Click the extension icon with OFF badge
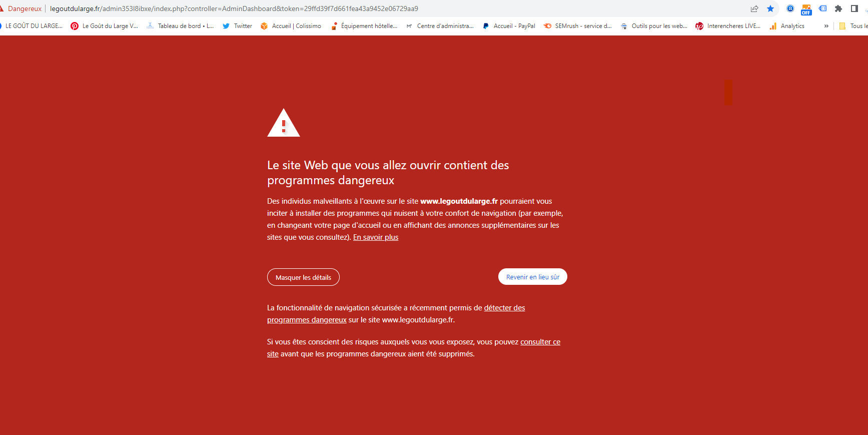Image resolution: width=868 pixels, height=435 pixels. coord(806,10)
